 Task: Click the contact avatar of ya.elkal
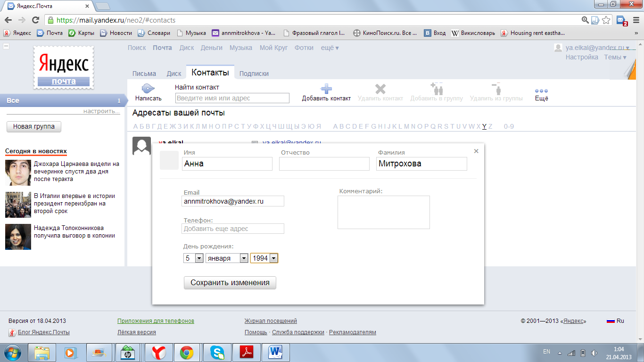[141, 146]
